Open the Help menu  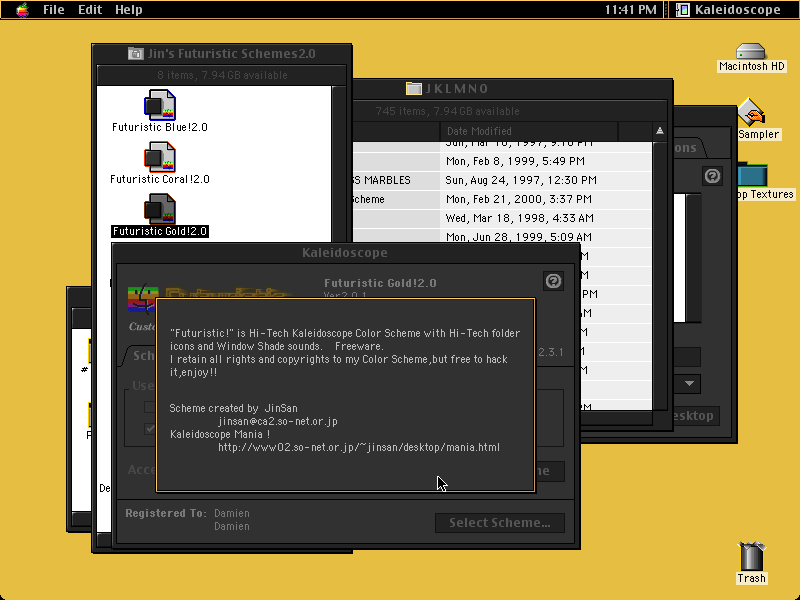tap(128, 10)
